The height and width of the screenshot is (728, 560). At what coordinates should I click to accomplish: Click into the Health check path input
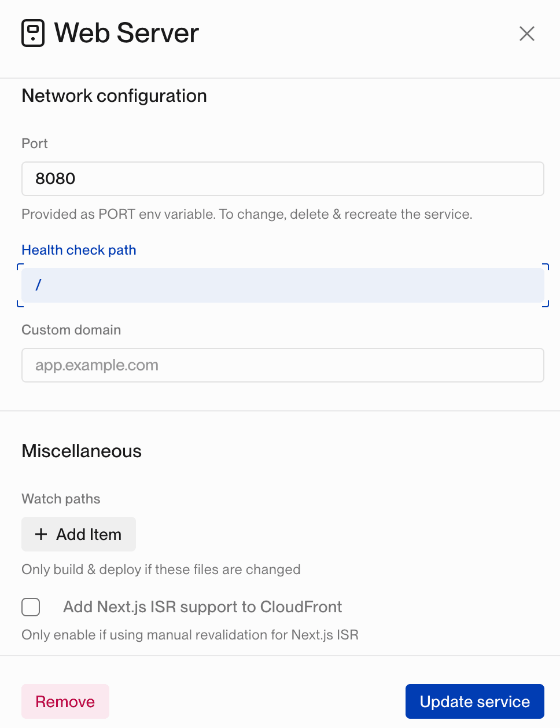[x=282, y=285]
